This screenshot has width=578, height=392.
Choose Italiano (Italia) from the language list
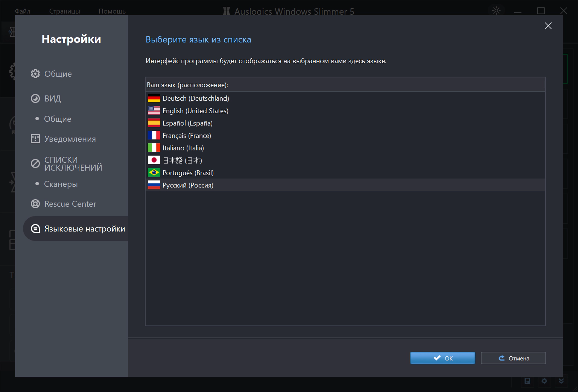(x=345, y=148)
